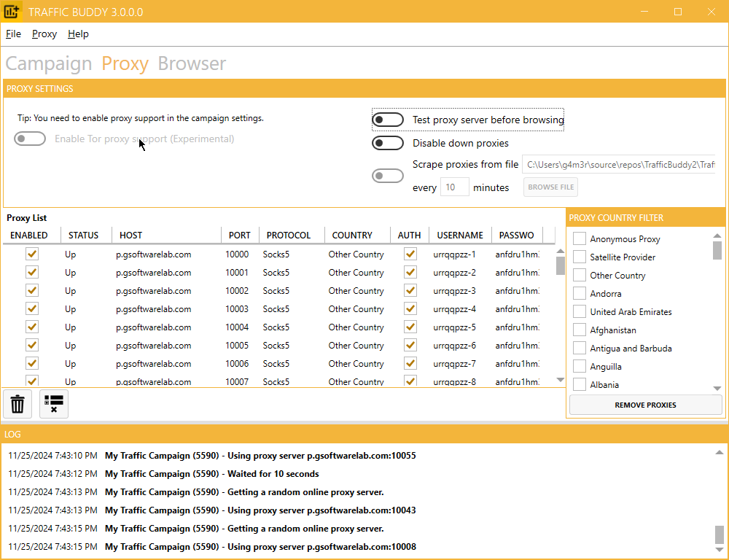The image size is (729, 560).
Task: Toggle Scrape proxies from file switch
Action: [388, 176]
